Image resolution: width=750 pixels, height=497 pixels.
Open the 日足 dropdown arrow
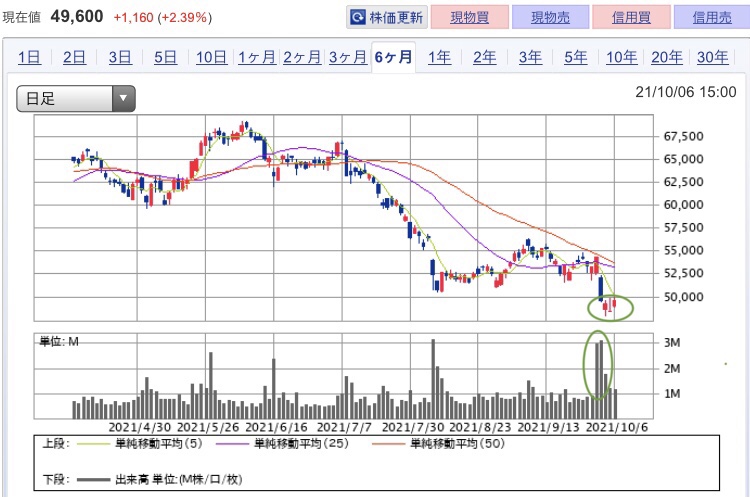coord(123,99)
